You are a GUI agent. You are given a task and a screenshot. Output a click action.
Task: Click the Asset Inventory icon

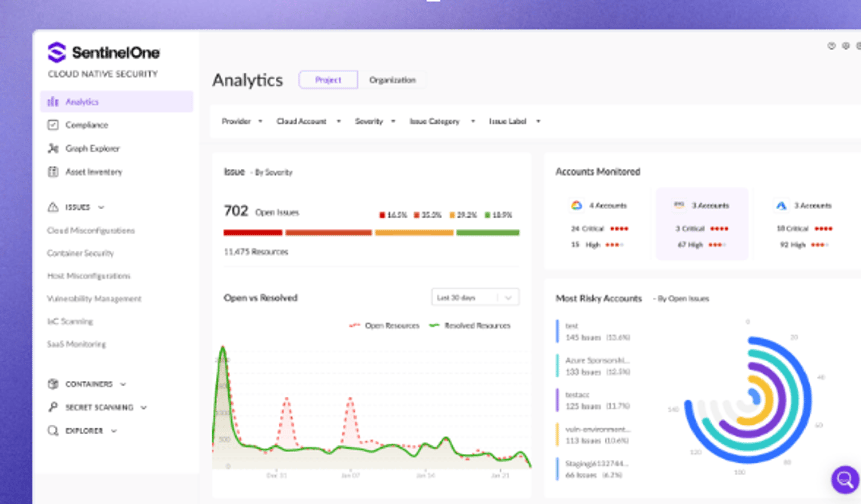[x=53, y=171]
